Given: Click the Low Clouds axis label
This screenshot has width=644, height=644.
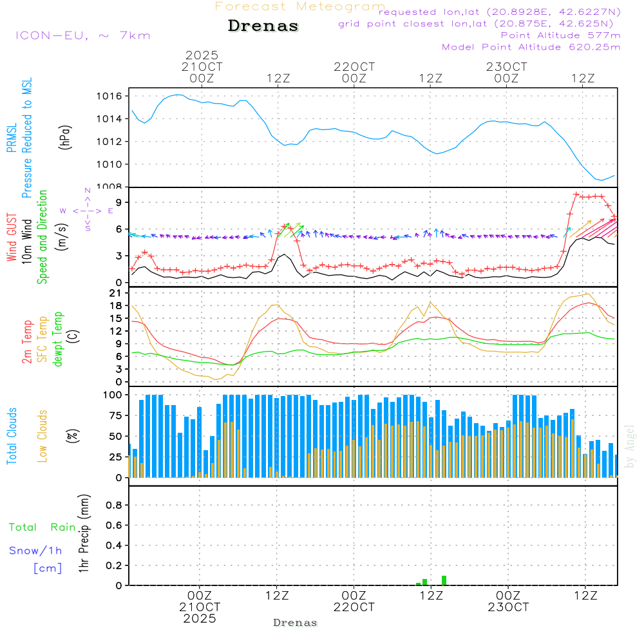Looking at the screenshot, I should (43, 436).
